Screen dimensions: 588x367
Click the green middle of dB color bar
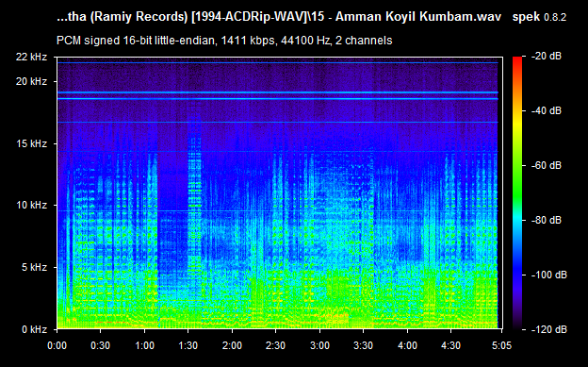[x=517, y=180]
